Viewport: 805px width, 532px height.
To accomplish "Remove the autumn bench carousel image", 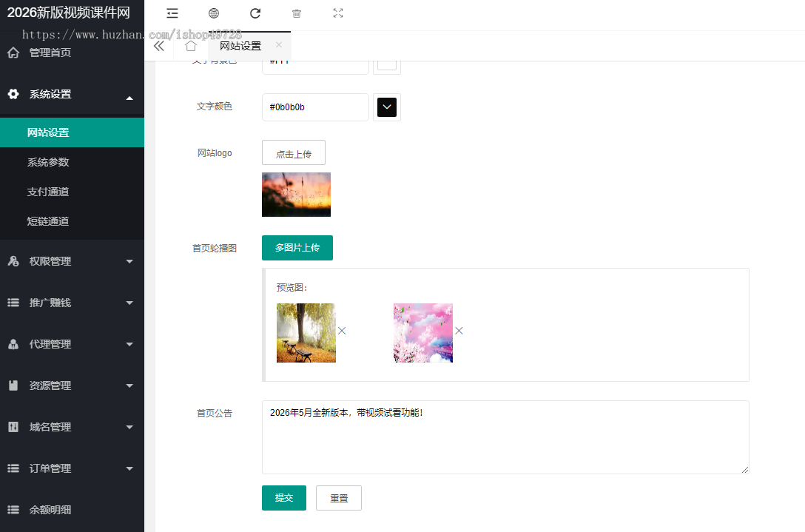I will pyautogui.click(x=342, y=331).
